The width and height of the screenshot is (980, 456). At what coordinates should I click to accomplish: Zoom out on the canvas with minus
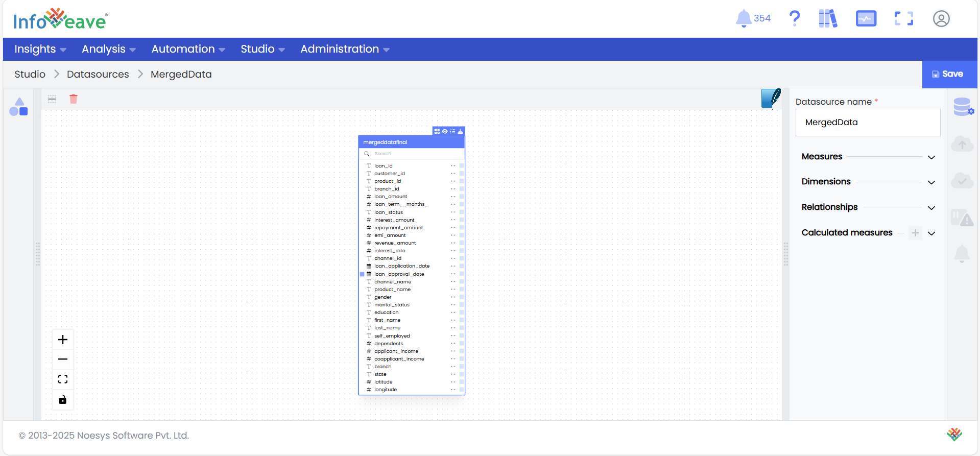pyautogui.click(x=63, y=359)
